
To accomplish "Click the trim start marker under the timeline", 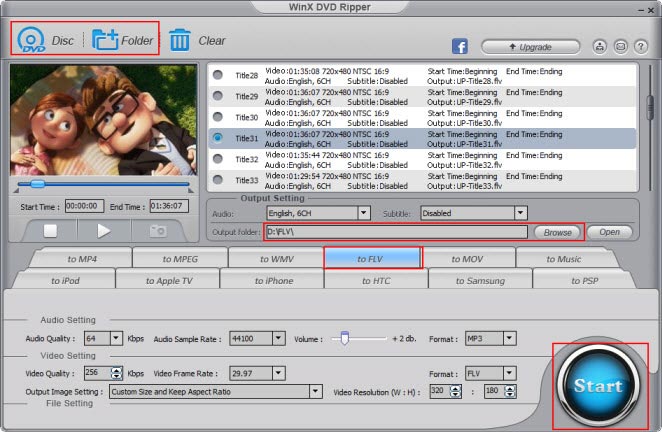I will click(16, 191).
